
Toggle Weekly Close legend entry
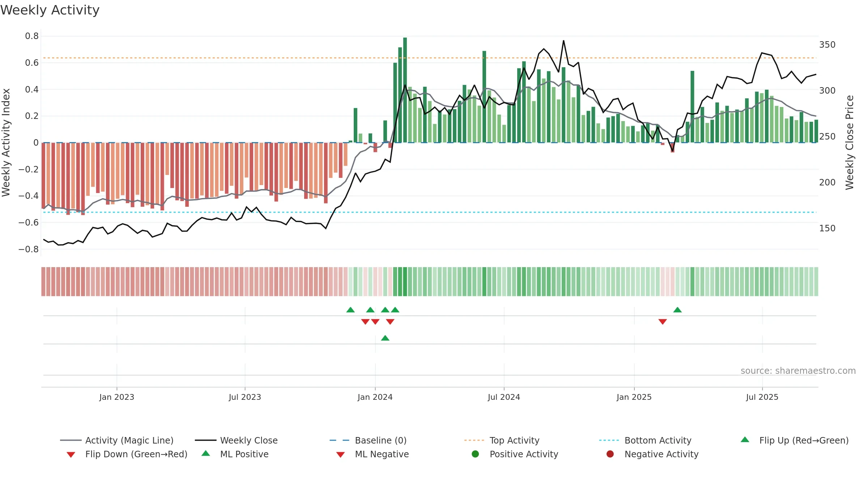click(236, 440)
